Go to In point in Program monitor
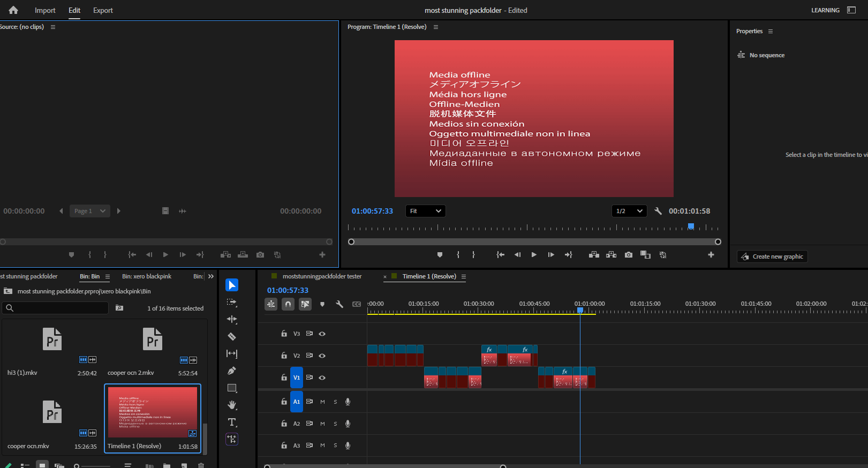This screenshot has height=468, width=868. point(500,255)
